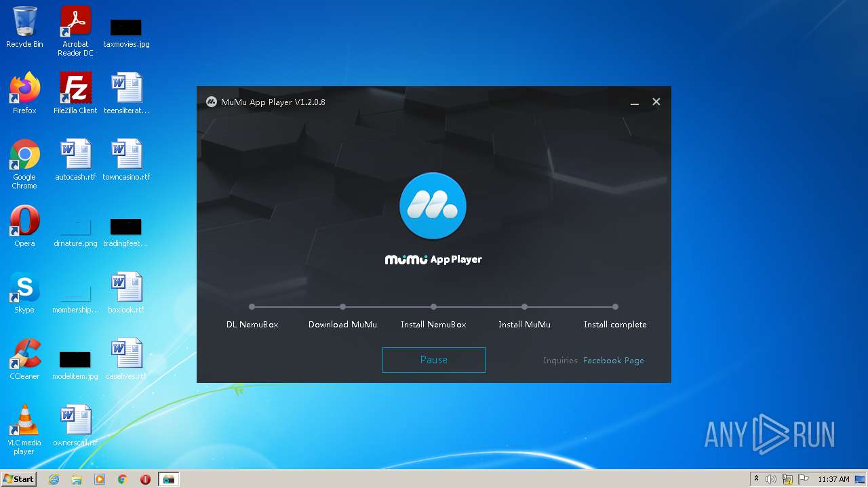The height and width of the screenshot is (488, 868).
Task: Select the tradingfeet... file icon
Action: click(126, 232)
